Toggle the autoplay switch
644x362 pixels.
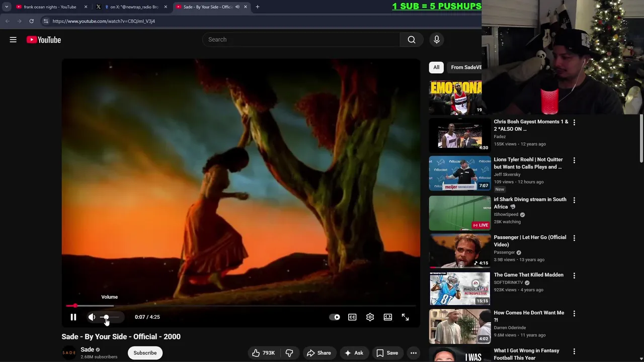[x=335, y=317]
